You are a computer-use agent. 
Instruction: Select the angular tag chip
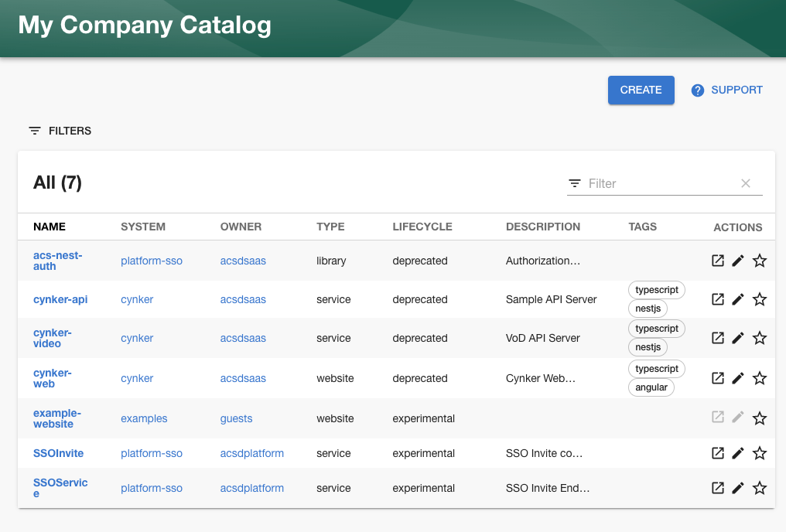pos(651,387)
